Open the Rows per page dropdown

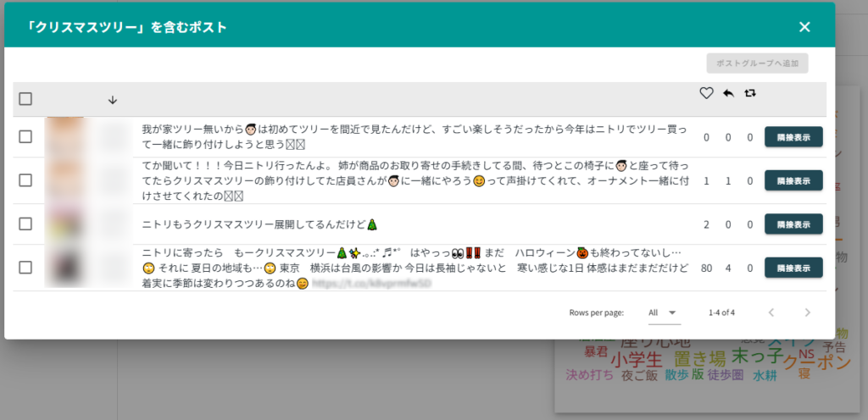664,312
